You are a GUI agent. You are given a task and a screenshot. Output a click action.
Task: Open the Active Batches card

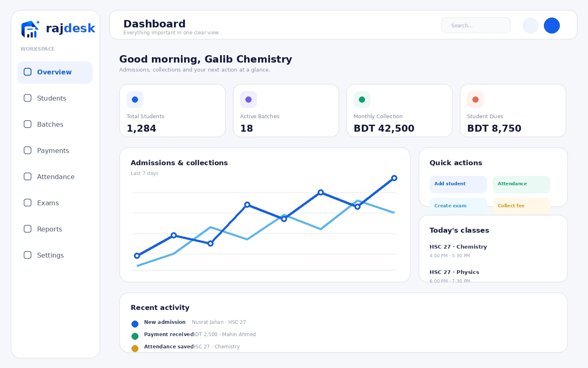click(x=286, y=111)
